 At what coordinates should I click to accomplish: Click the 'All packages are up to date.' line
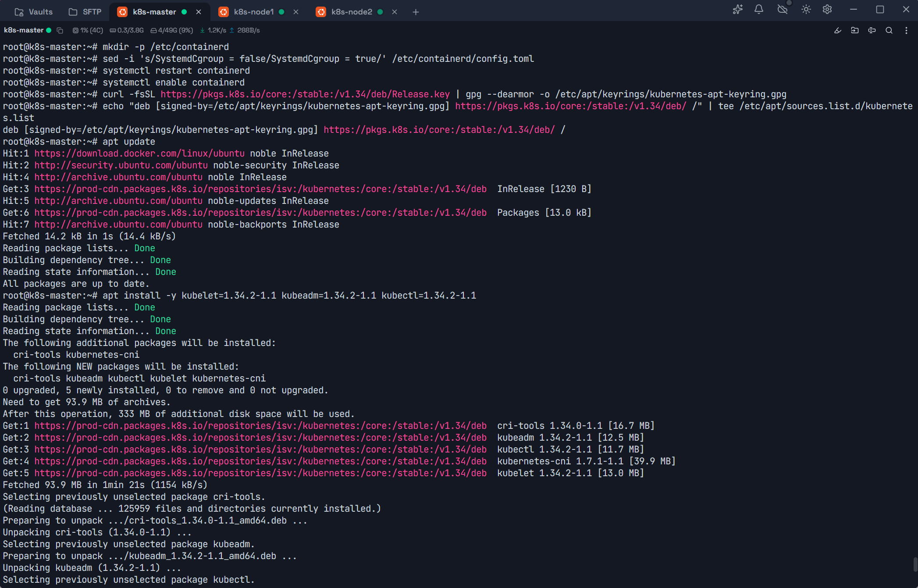76,284
